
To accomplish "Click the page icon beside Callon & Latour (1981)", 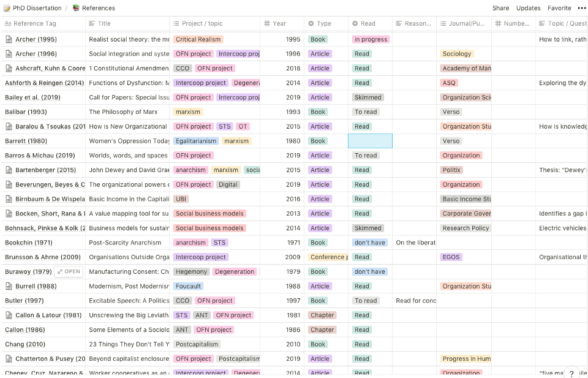I will pos(9,316).
